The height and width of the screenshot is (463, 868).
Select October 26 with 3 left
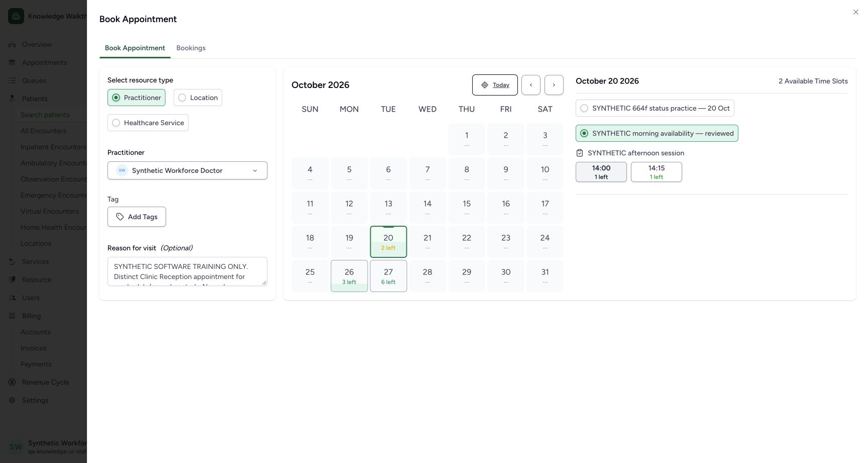(349, 276)
